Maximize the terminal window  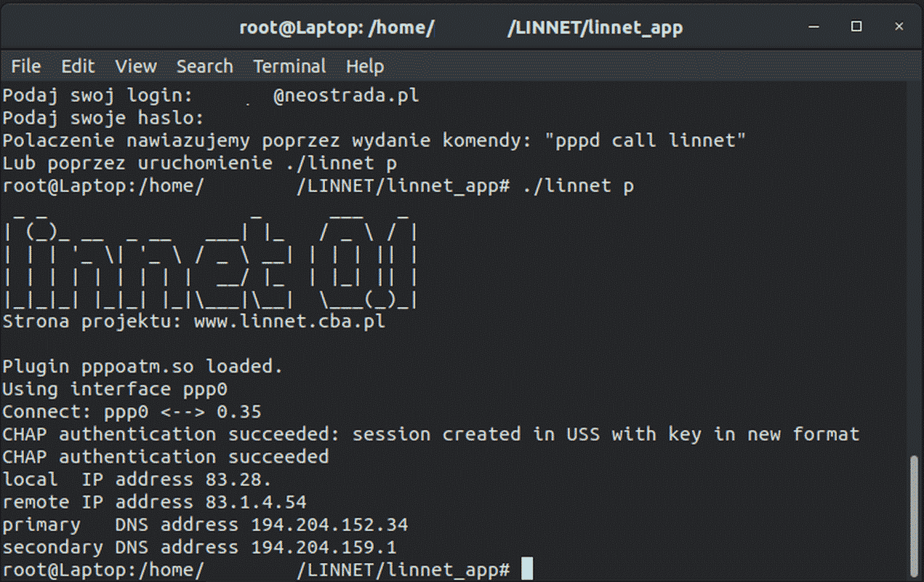coord(856,27)
